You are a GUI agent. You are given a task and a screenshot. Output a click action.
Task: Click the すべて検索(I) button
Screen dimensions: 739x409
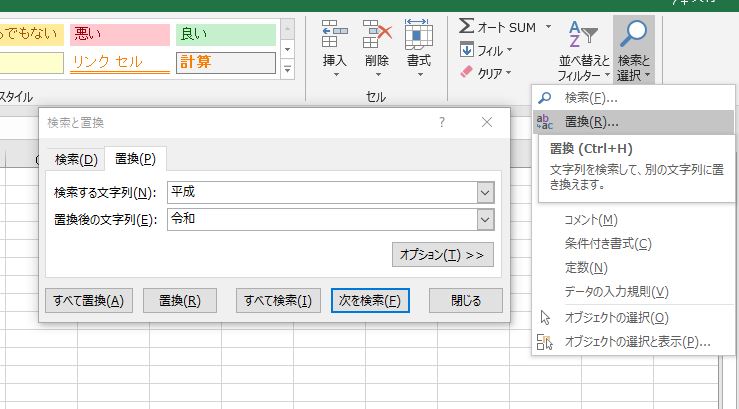click(x=278, y=301)
